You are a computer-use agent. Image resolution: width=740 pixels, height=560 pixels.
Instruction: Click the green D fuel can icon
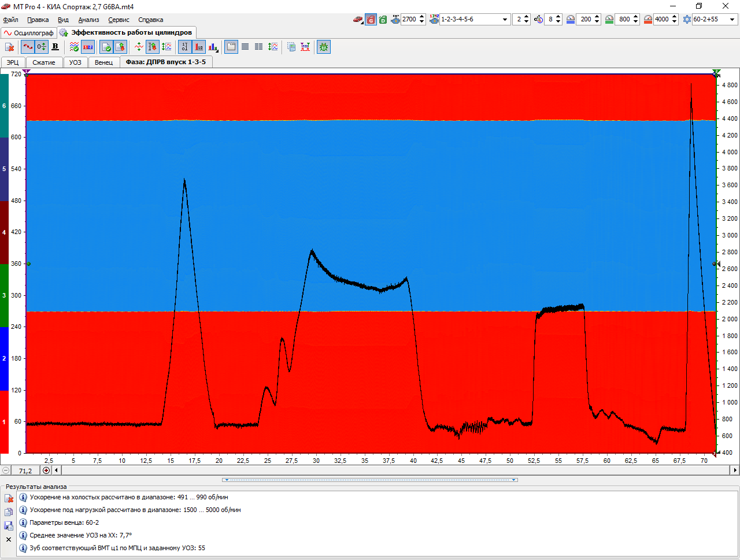tap(383, 19)
